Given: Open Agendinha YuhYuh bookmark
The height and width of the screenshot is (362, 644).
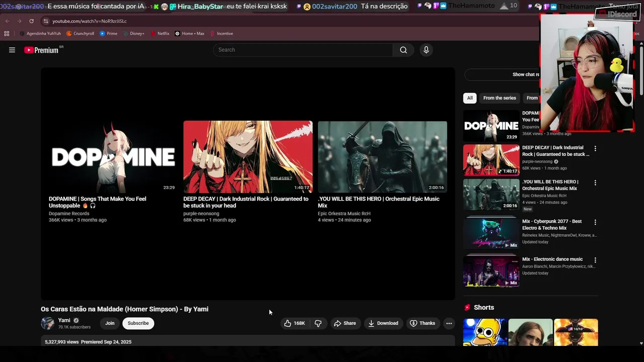Looking at the screenshot, I should pos(40,34).
